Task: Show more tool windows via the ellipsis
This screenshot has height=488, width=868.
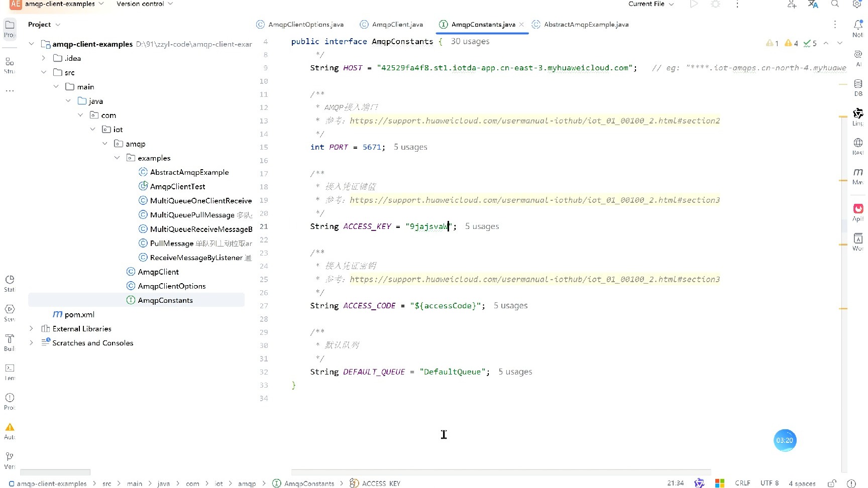Action: (x=10, y=91)
